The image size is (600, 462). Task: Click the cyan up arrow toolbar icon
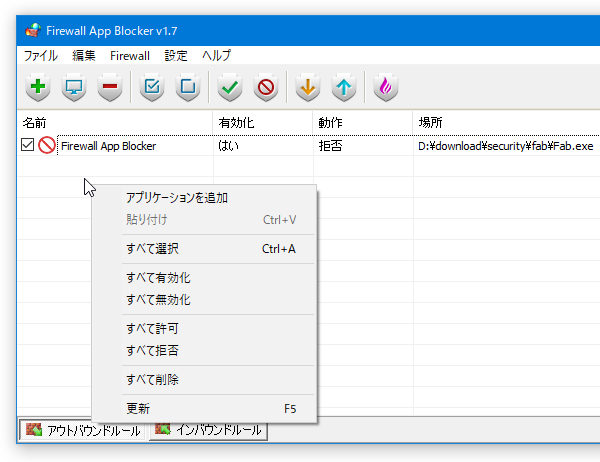click(344, 87)
